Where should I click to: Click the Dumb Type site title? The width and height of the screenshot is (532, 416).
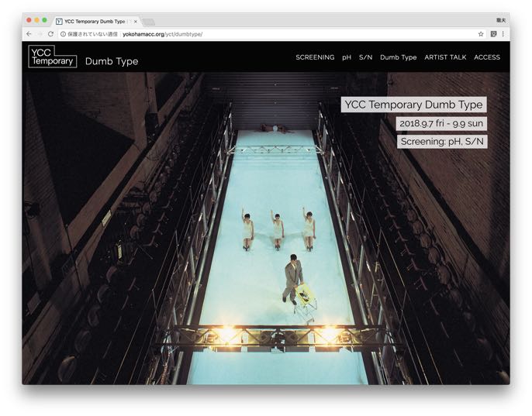[x=112, y=61]
